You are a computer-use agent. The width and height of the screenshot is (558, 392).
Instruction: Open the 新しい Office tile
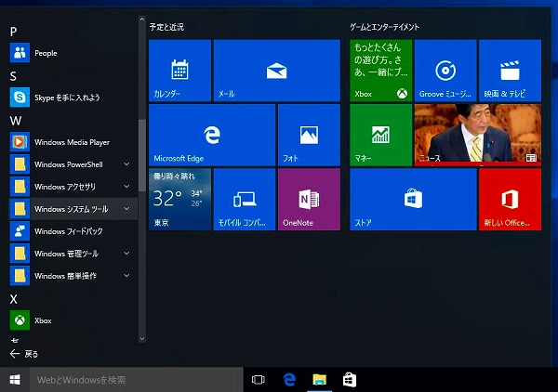[510, 200]
